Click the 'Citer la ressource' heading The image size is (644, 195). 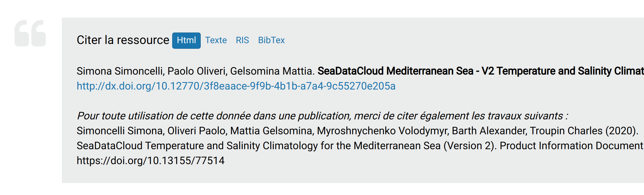(123, 40)
